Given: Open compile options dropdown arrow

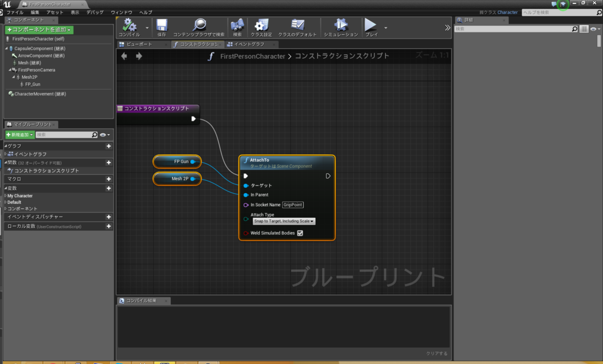Looking at the screenshot, I should coord(147,28).
